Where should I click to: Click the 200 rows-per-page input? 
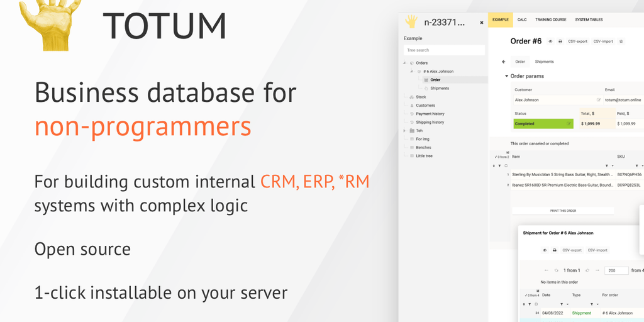point(616,270)
